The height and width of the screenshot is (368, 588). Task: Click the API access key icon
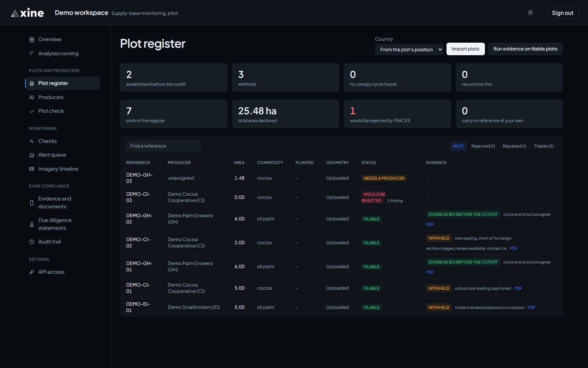[x=32, y=272]
